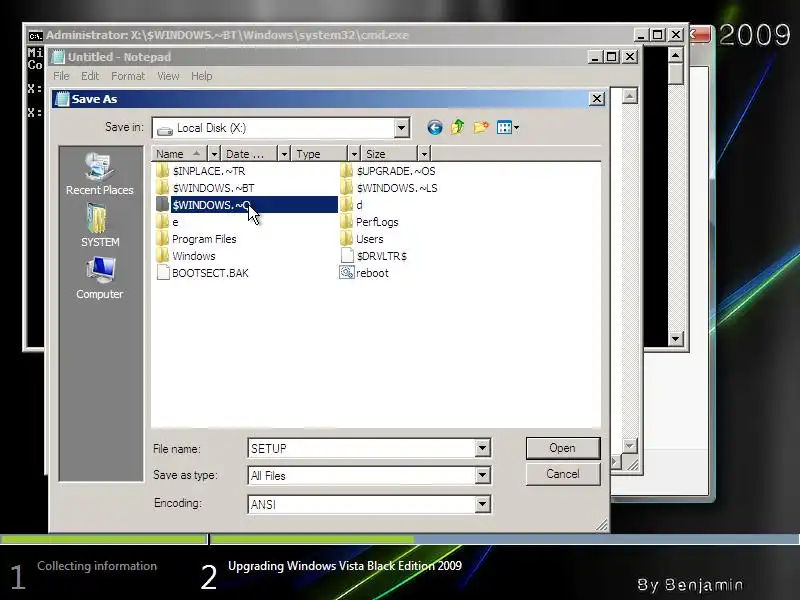800x600 pixels.
Task: Sort files by Name column header
Action: (x=180, y=154)
